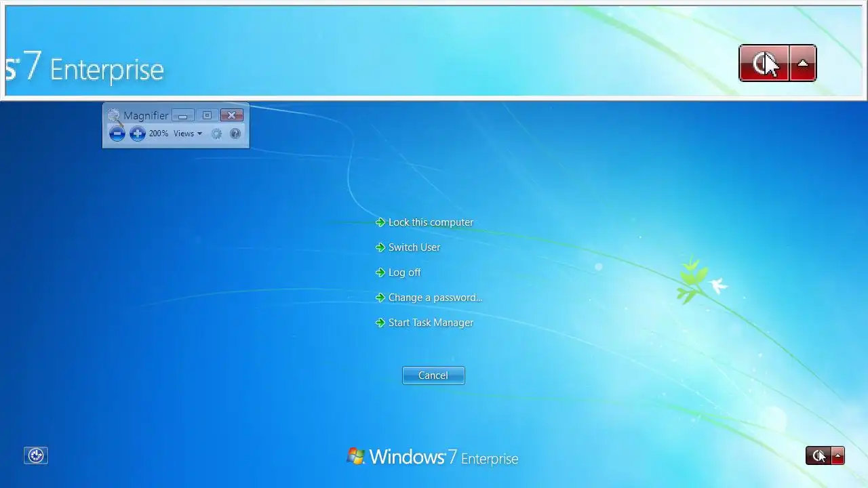
Task: Open Magnifier help question mark
Action: pos(235,134)
